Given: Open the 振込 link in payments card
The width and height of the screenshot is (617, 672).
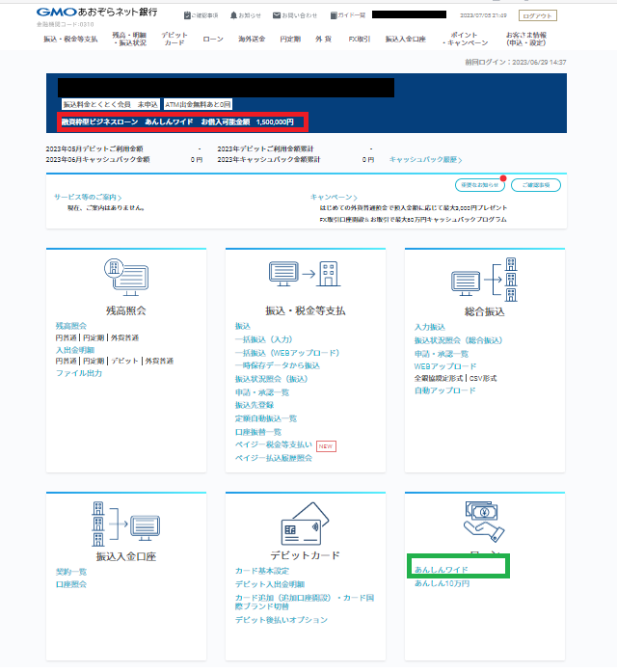Looking at the screenshot, I should [243, 327].
